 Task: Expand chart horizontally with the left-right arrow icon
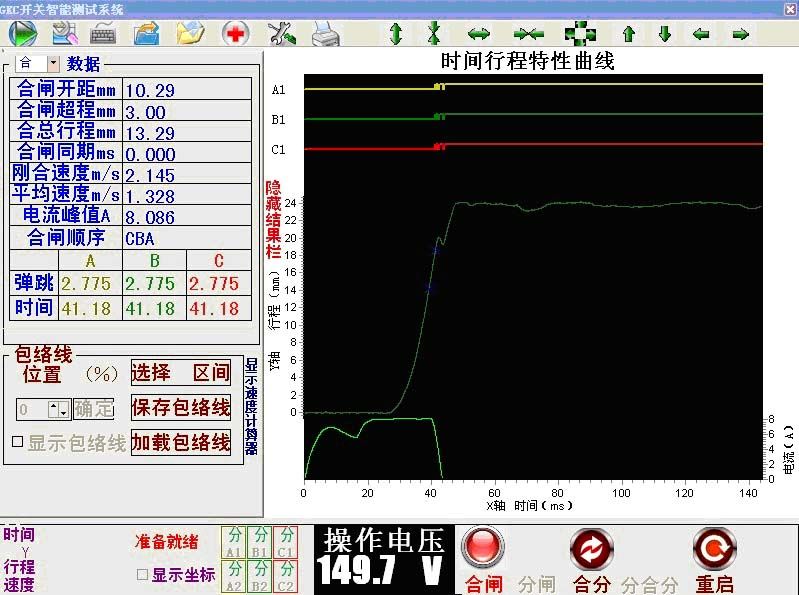[x=478, y=35]
